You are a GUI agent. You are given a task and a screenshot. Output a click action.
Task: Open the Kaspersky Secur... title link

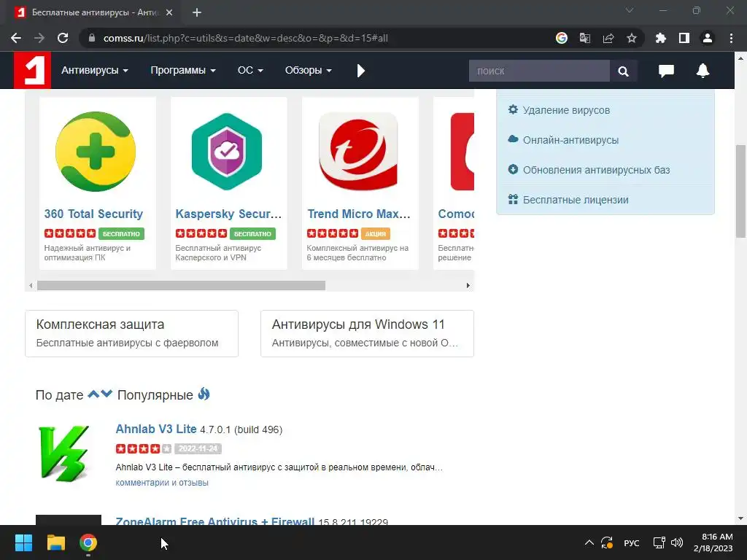228,214
